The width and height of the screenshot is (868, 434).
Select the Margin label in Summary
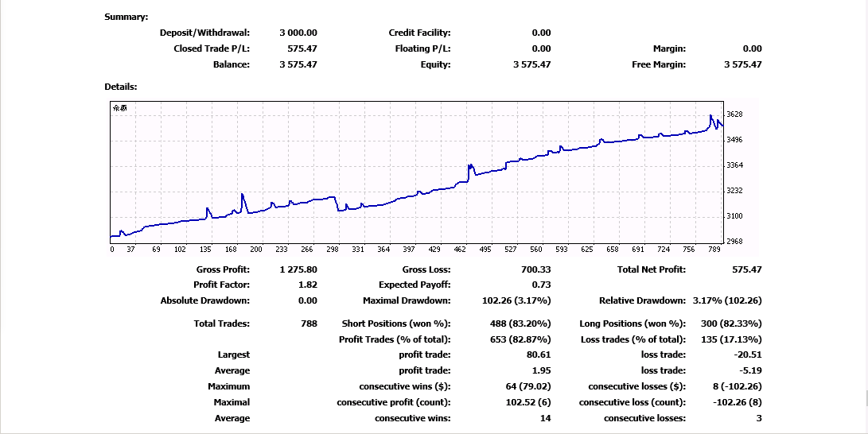click(x=669, y=48)
